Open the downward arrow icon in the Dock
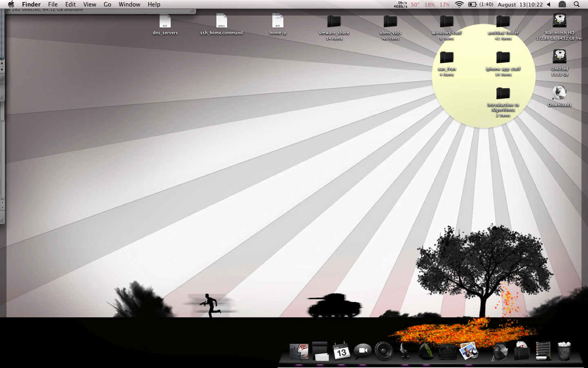Image resolution: width=588 pixels, height=368 pixels. pyautogui.click(x=405, y=351)
